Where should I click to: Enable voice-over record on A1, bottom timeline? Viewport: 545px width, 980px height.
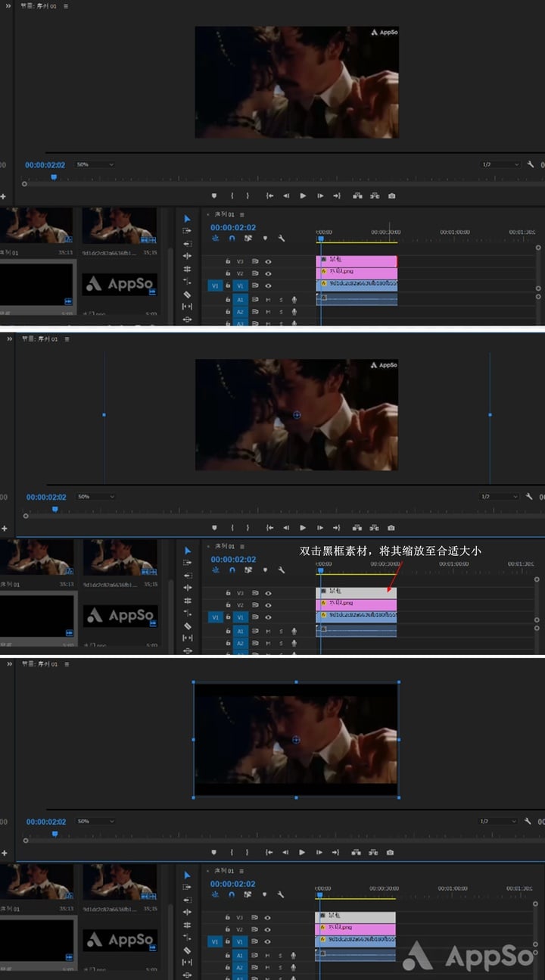click(294, 957)
